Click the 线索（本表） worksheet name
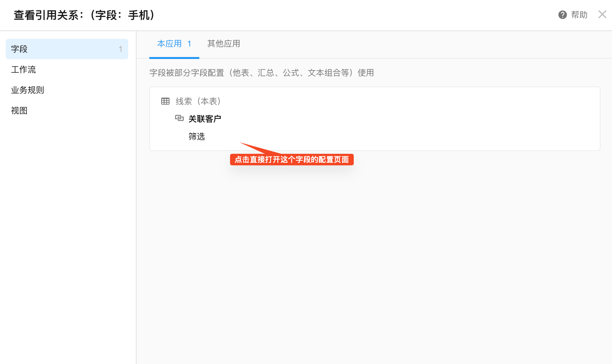The image size is (612, 364). 198,101
